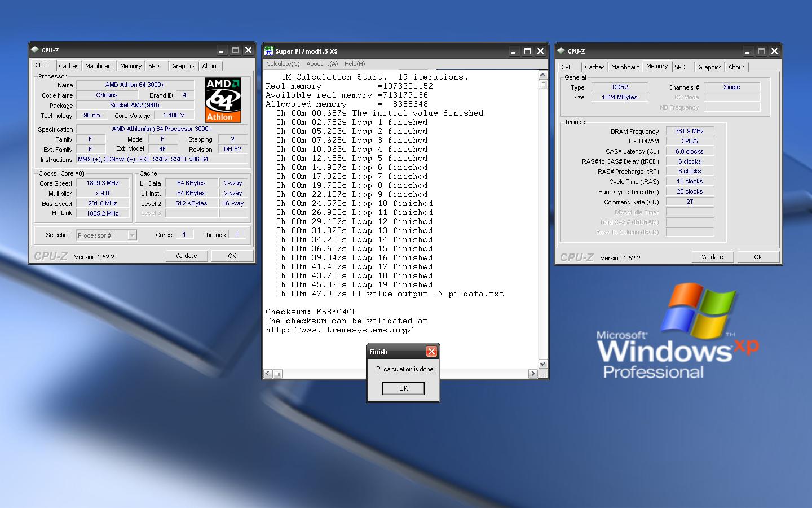Click the right CPU-Z window title icon
This screenshot has width=812, height=508.
tap(561, 51)
